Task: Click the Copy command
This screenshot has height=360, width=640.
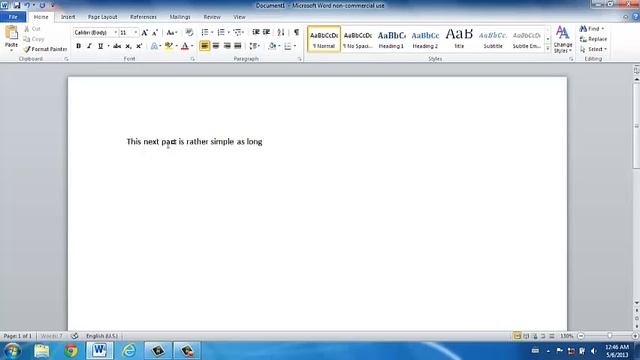Action: (x=33, y=39)
